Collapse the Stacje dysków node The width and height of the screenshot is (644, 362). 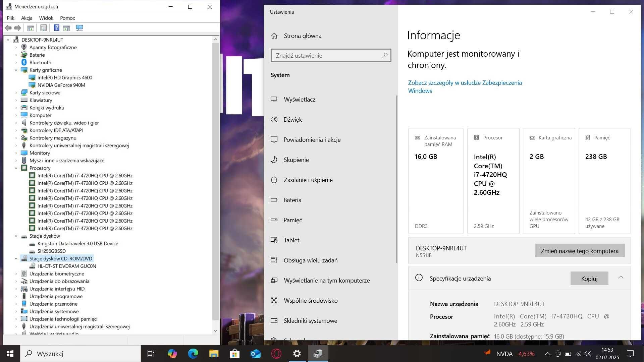(x=16, y=236)
